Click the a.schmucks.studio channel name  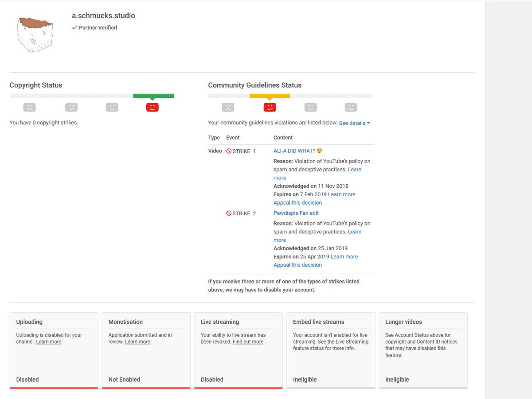104,15
